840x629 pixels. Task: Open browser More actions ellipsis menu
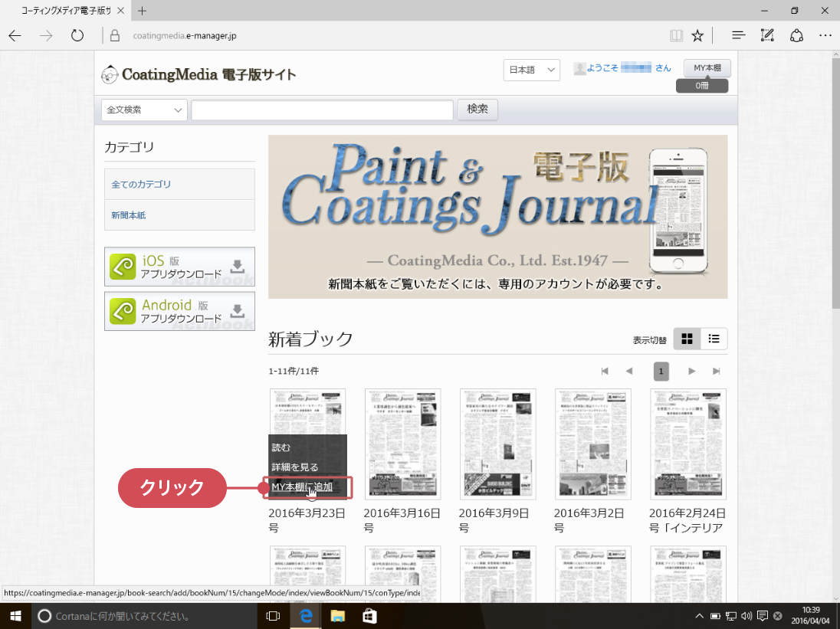coord(825,35)
